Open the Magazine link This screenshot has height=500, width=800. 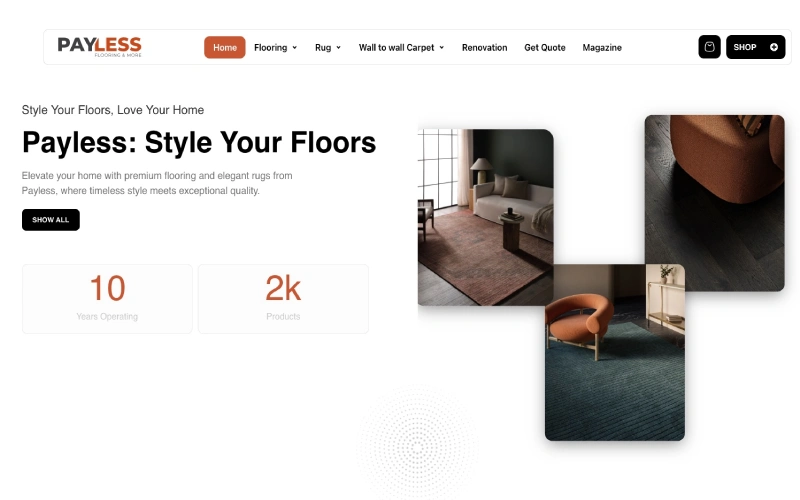click(602, 47)
